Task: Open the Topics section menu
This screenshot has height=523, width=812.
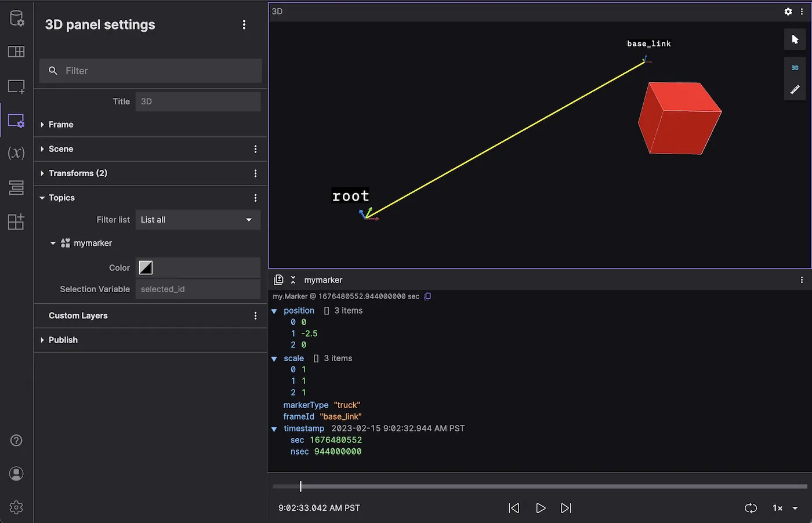Action: 255,198
